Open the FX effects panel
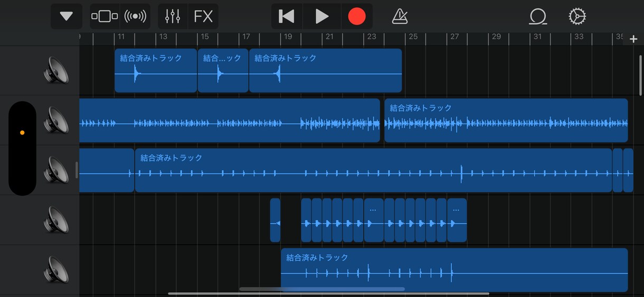The height and width of the screenshot is (297, 644). [203, 16]
